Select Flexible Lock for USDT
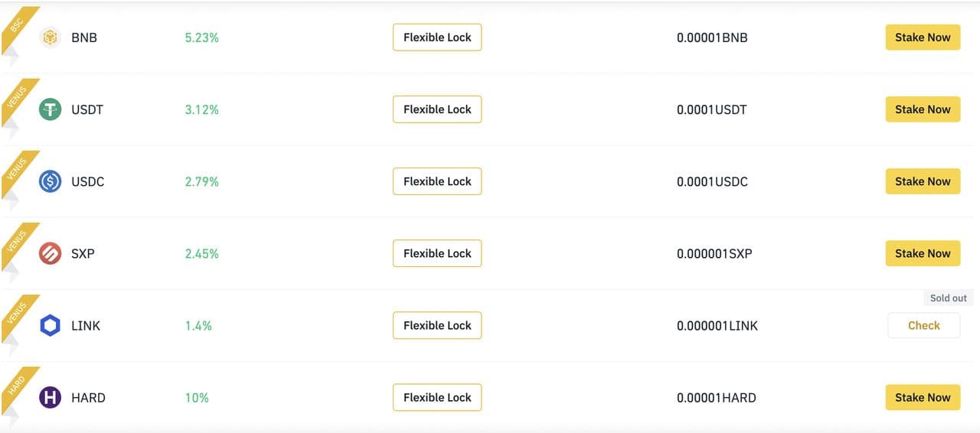 click(437, 109)
